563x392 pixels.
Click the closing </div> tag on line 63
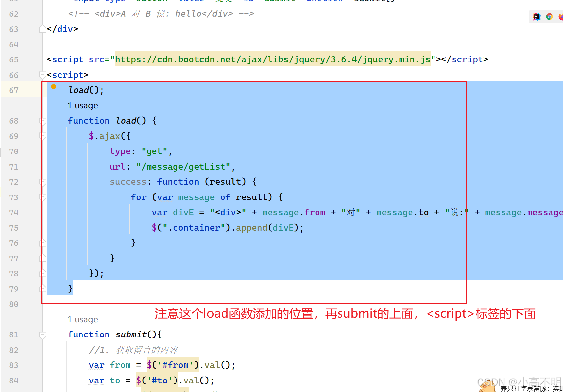coord(62,29)
